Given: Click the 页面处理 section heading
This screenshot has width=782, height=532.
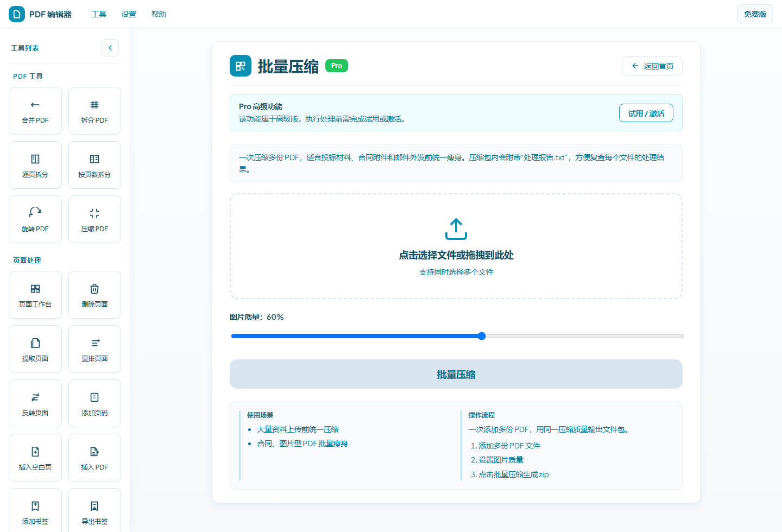Looking at the screenshot, I should coord(27,260).
